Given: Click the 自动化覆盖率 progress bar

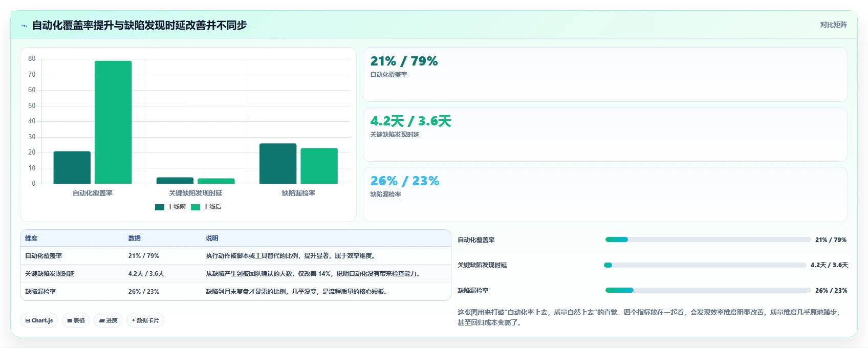Looking at the screenshot, I should pos(708,240).
